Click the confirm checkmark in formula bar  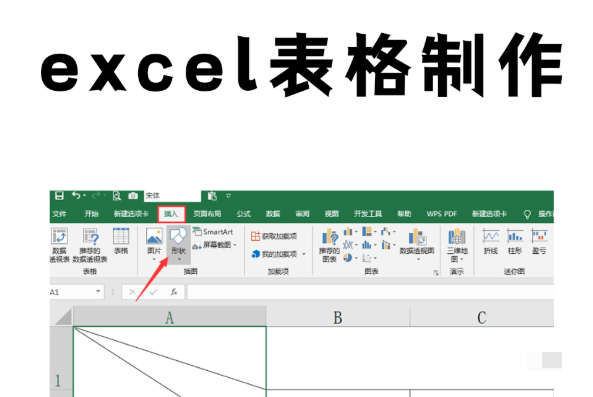click(x=153, y=292)
